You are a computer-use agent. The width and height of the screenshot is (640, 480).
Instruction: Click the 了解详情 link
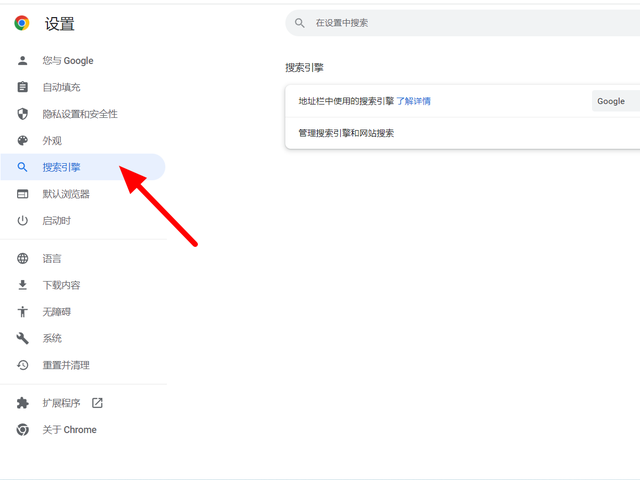(x=414, y=101)
